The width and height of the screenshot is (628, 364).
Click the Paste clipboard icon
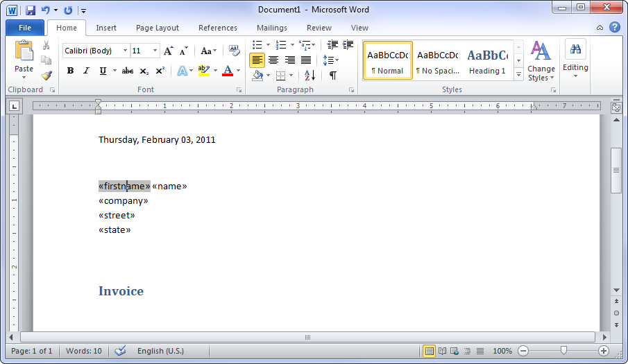(24, 51)
